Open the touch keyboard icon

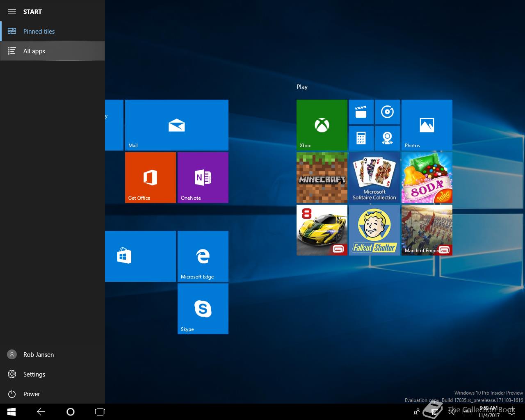coord(467,412)
